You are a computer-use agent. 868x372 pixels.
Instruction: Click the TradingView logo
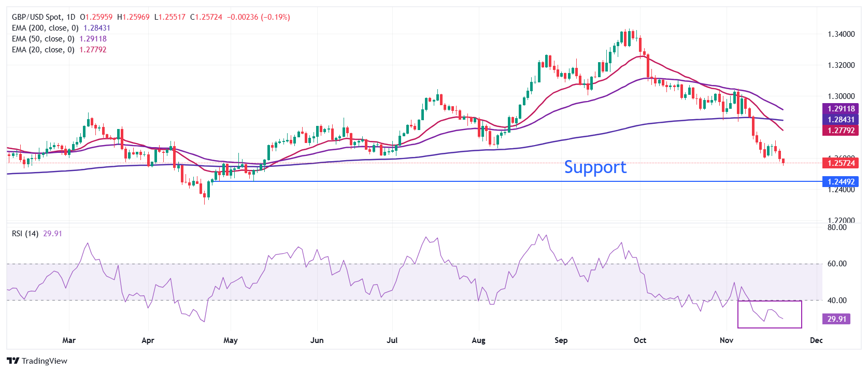37,361
